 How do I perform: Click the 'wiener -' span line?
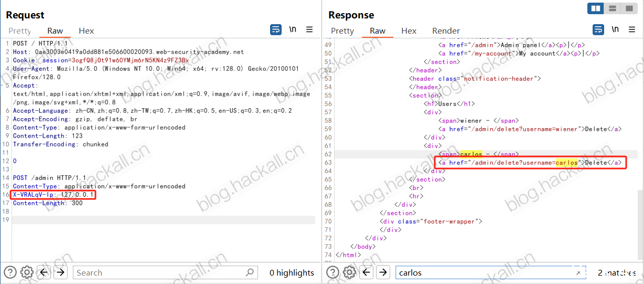(x=478, y=121)
